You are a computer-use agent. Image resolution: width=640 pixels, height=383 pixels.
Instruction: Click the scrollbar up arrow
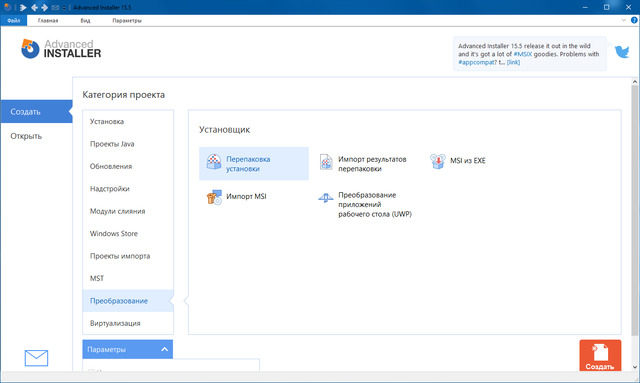click(634, 82)
